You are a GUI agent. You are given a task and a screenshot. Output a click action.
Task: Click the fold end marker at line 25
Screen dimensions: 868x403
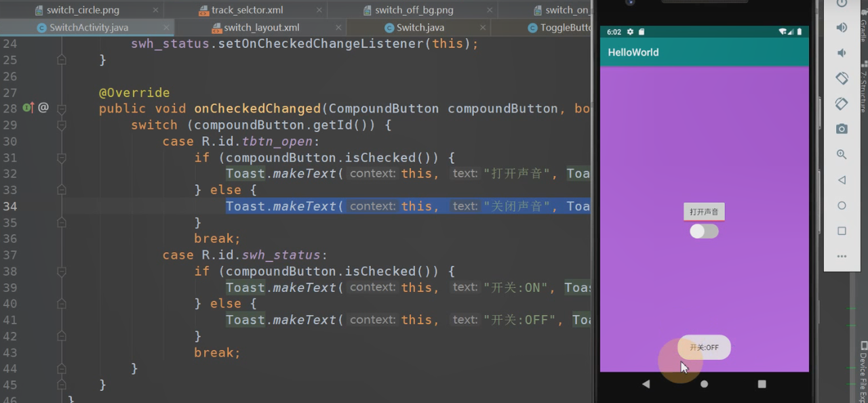point(62,60)
